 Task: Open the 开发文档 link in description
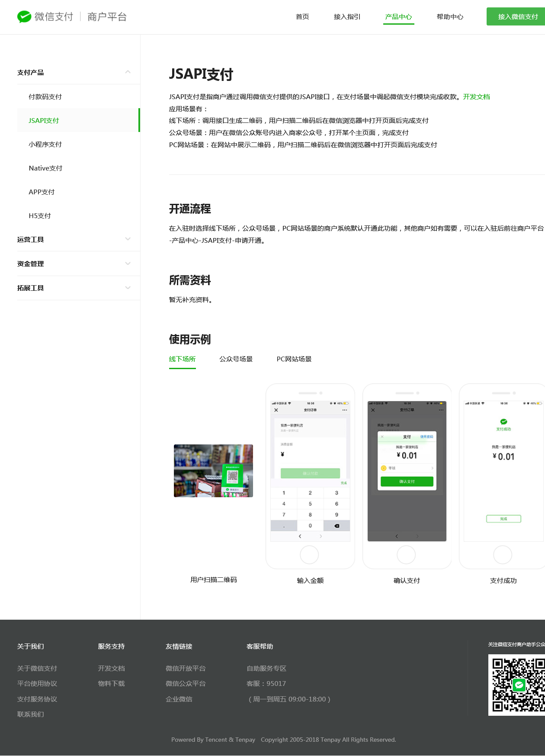coord(476,97)
